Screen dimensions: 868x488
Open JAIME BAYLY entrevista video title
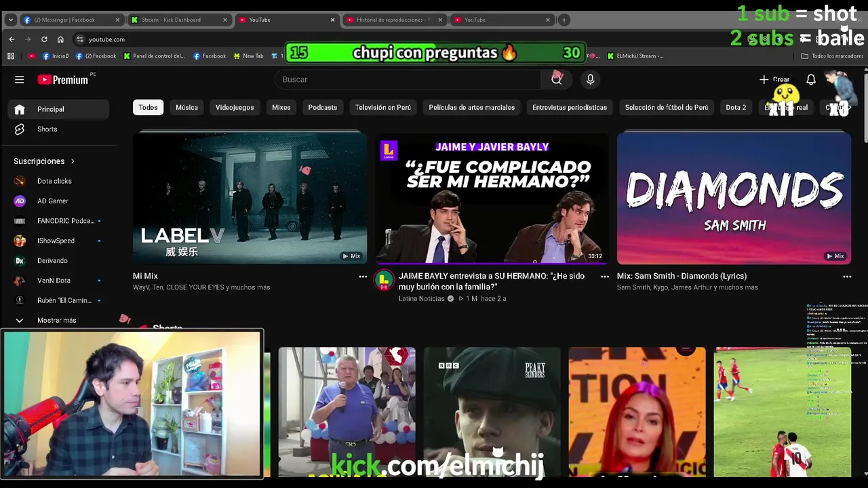click(x=492, y=281)
